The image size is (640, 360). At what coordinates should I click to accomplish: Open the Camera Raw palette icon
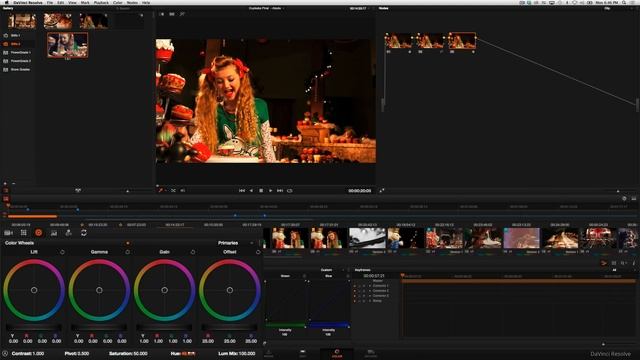(x=8, y=233)
